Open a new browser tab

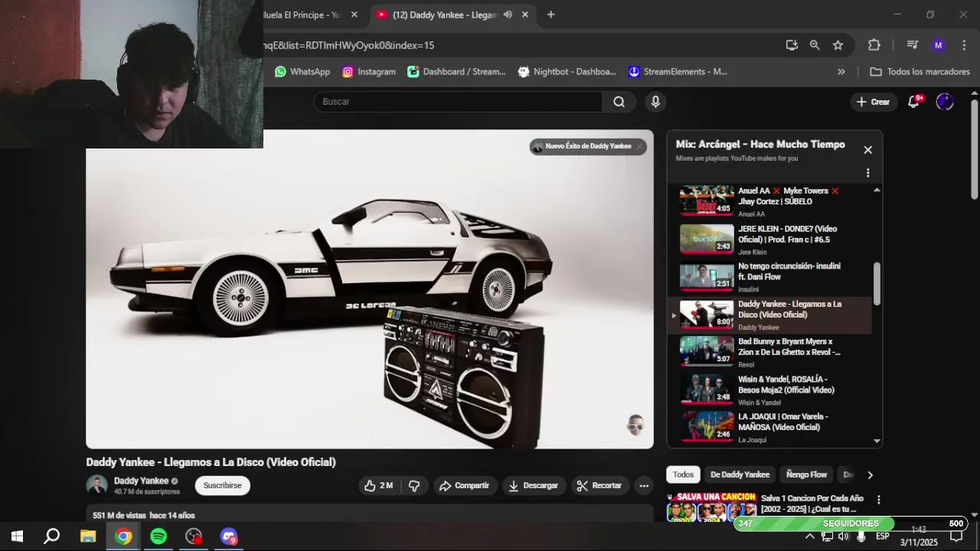click(550, 15)
